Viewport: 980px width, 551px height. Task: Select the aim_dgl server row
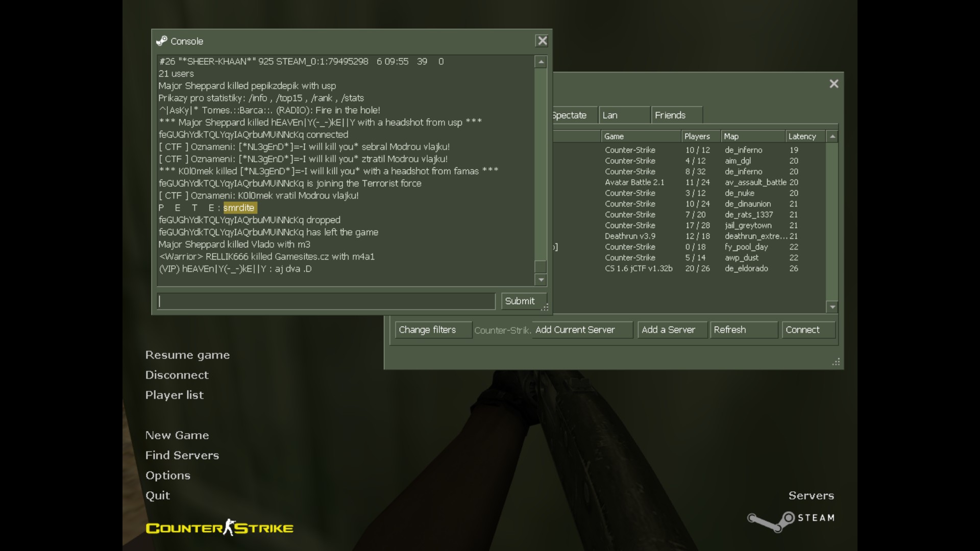coord(689,161)
